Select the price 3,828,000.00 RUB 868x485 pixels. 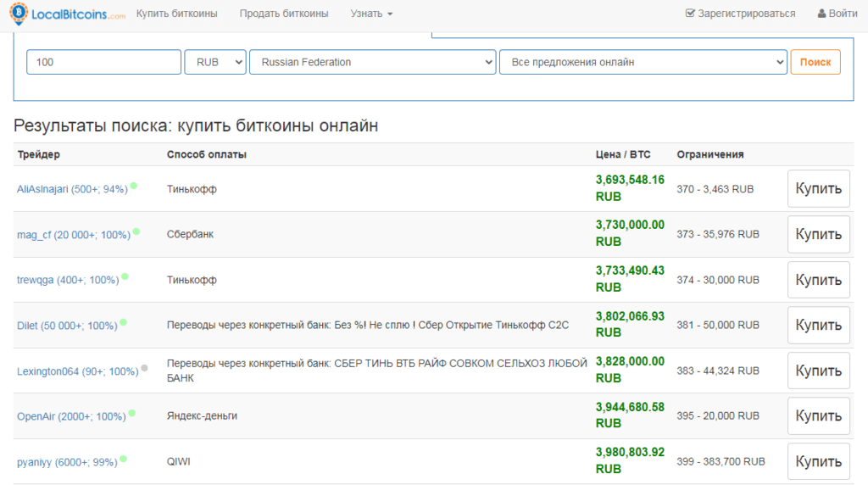click(x=630, y=370)
